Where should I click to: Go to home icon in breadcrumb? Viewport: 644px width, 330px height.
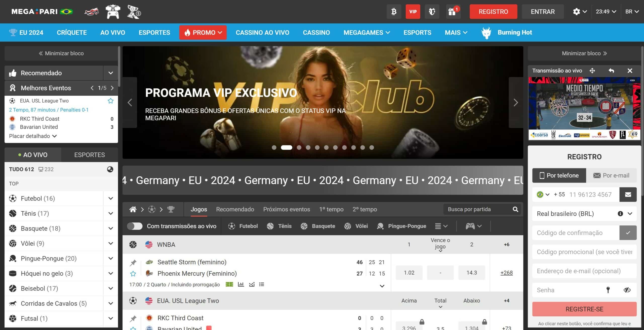[x=133, y=209]
